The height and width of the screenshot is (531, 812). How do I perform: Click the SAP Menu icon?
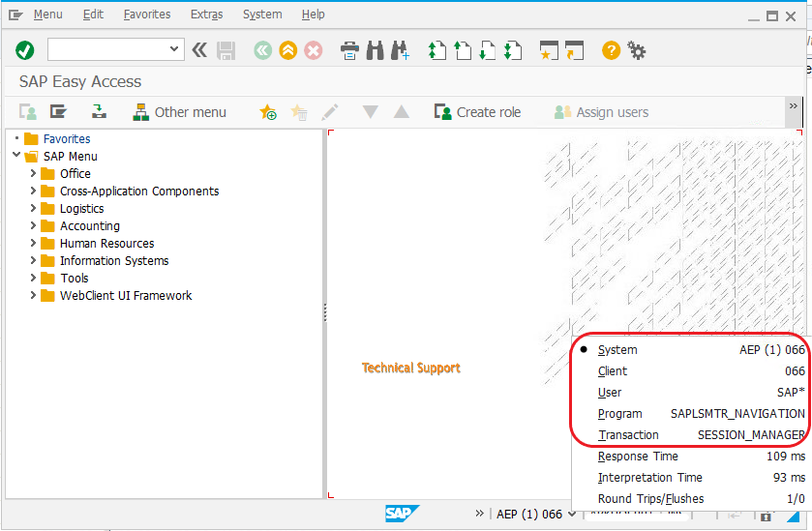(58, 111)
